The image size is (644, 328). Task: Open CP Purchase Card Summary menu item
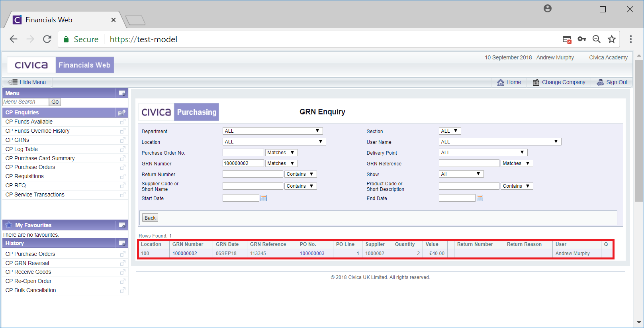[x=40, y=158]
